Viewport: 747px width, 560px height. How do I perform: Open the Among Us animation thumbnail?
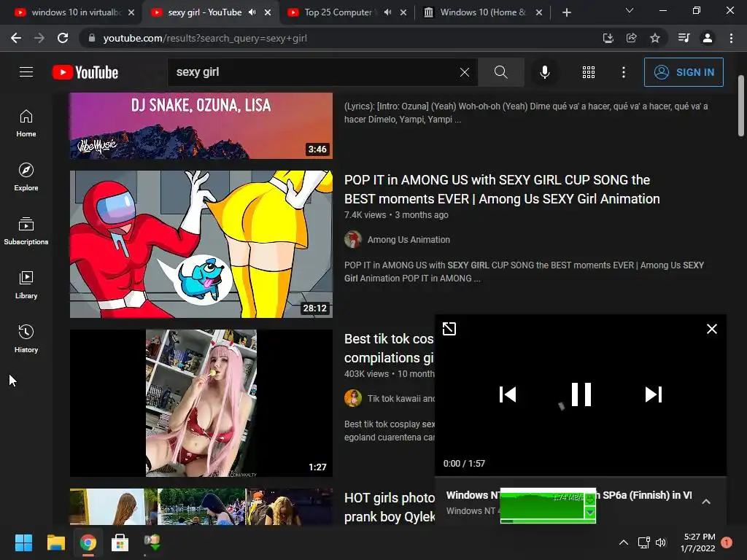click(x=201, y=244)
